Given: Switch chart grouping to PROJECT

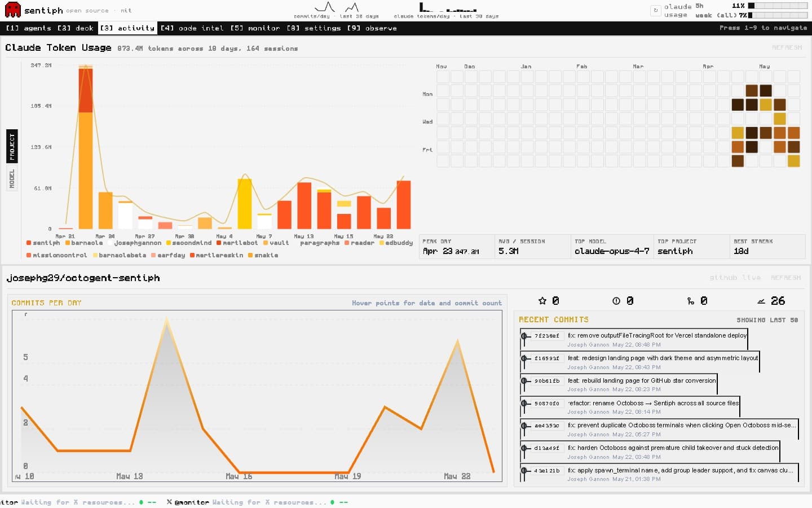Looking at the screenshot, I should tap(12, 147).
